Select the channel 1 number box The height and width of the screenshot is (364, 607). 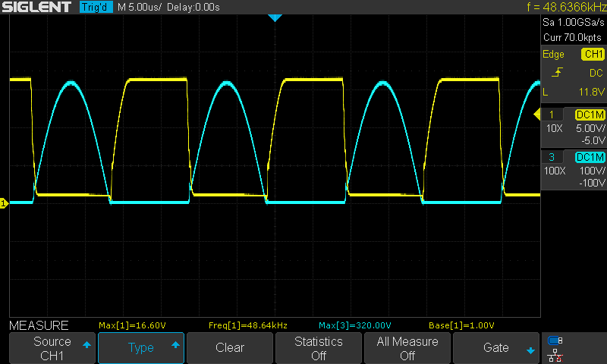(x=552, y=115)
